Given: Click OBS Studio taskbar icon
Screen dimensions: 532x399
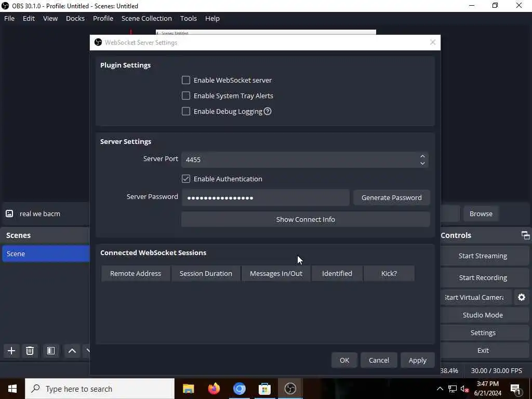Looking at the screenshot, I should pyautogui.click(x=290, y=389).
